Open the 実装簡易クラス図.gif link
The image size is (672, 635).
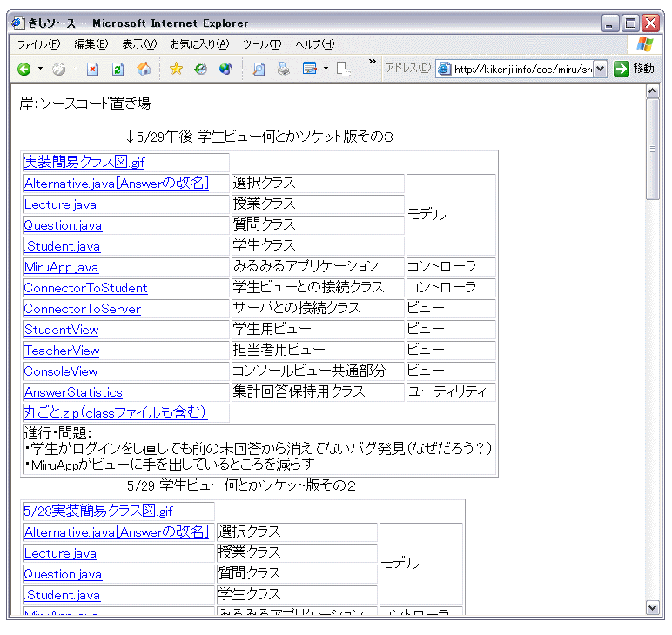coord(84,162)
